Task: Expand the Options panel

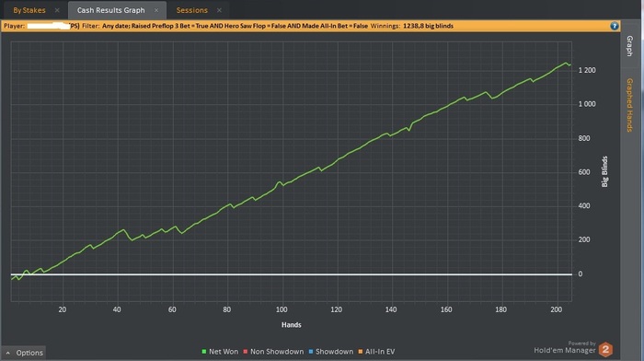Action: (24, 353)
